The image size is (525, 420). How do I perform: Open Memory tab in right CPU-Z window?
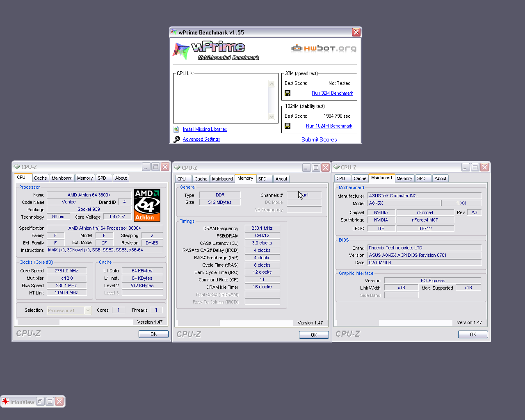click(404, 178)
